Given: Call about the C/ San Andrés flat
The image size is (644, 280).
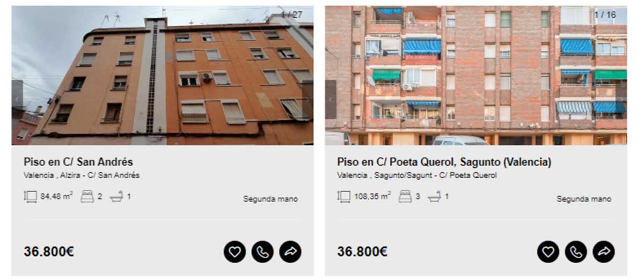Looking at the screenshot, I should point(262,252).
